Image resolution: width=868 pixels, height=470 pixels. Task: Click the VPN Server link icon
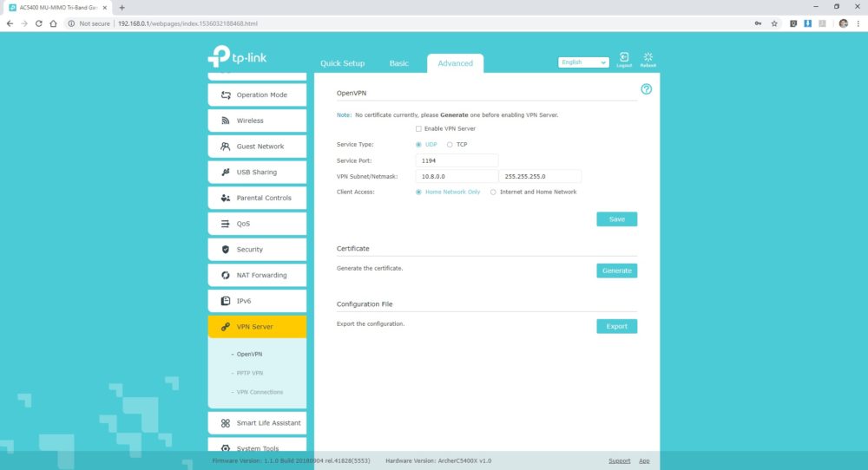pyautogui.click(x=226, y=327)
